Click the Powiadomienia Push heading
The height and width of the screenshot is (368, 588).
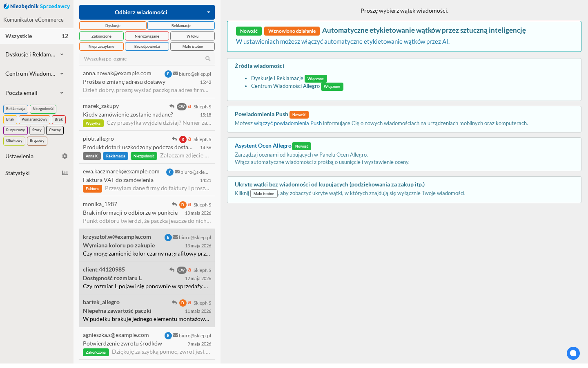[x=261, y=114]
